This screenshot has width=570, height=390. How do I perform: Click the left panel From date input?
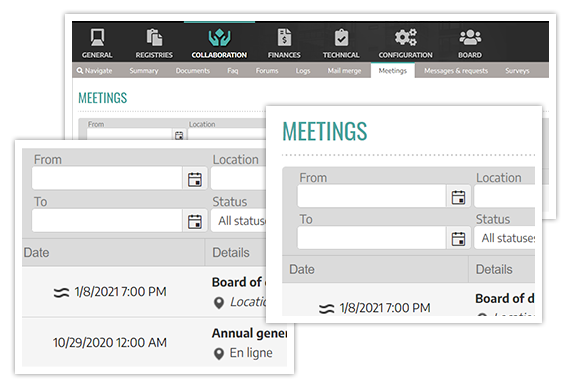(107, 178)
